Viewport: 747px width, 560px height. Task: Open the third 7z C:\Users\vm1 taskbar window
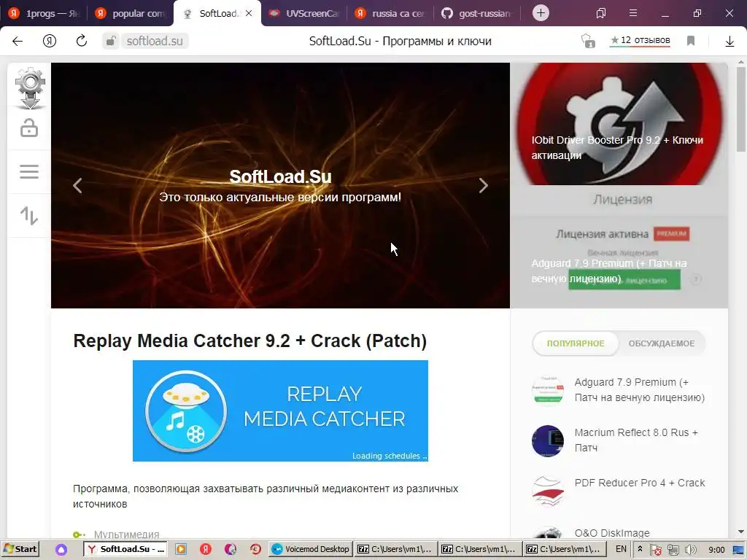click(x=564, y=549)
